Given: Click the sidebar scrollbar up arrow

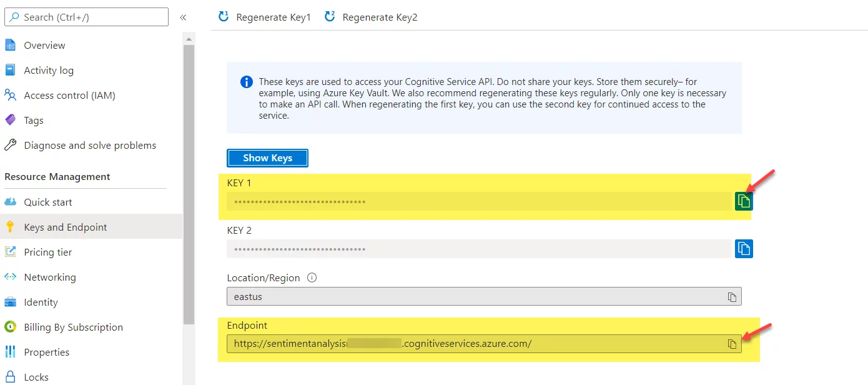Looking at the screenshot, I should (x=189, y=39).
